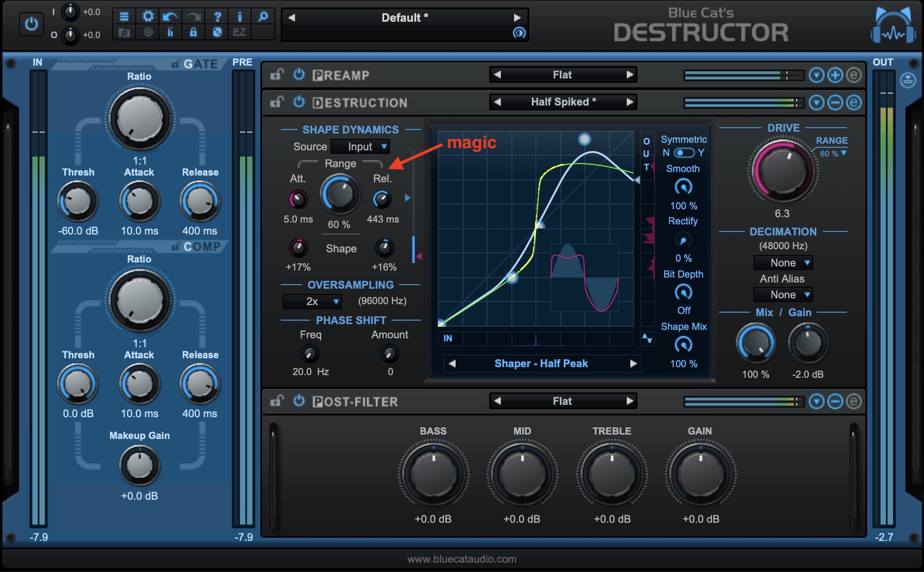Click the magnifier zoom icon
Viewport: 924px width, 572px height.
coord(263,17)
